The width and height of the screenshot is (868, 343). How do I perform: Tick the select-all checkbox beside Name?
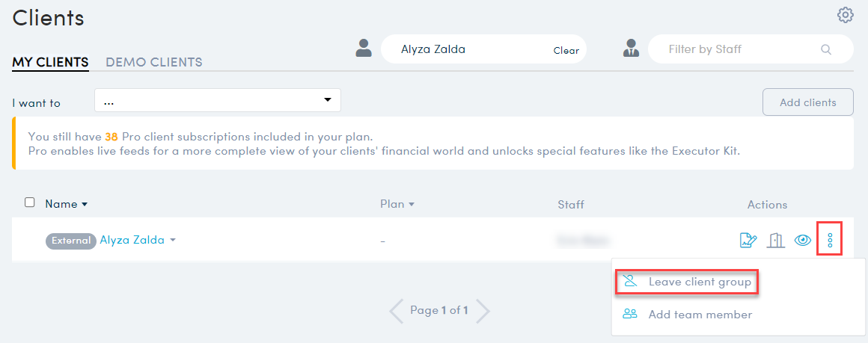[30, 203]
